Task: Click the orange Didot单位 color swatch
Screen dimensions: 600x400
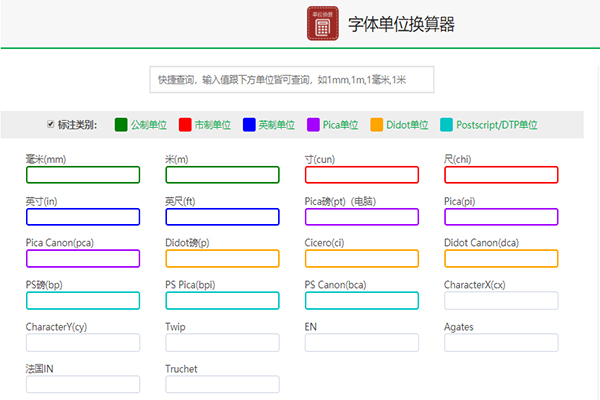Action: pyautogui.click(x=377, y=125)
